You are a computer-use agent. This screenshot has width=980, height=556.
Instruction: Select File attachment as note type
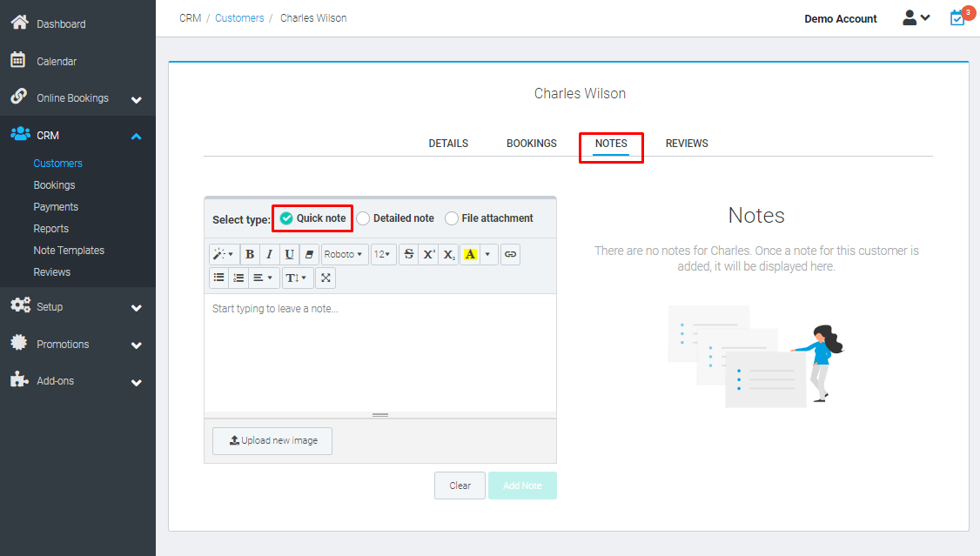coord(451,218)
